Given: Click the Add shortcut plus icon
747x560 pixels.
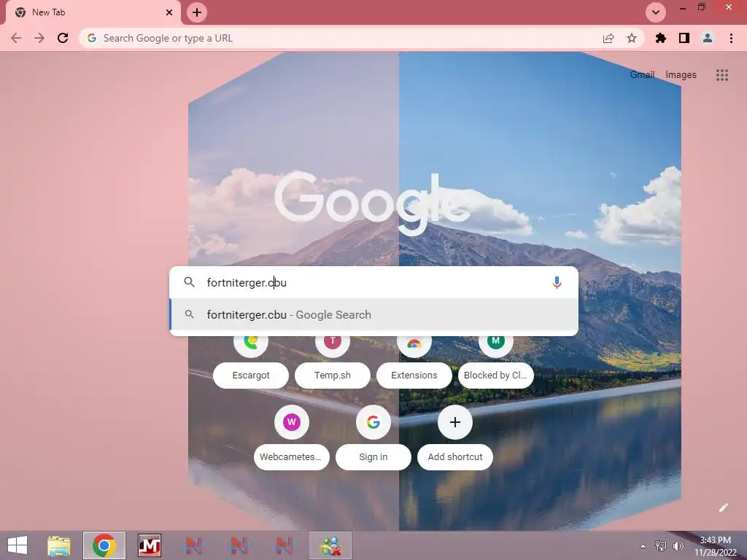Looking at the screenshot, I should point(455,422).
